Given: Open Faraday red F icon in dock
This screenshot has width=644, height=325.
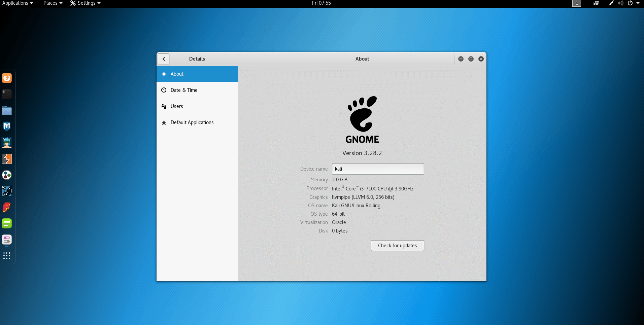Looking at the screenshot, I should (x=7, y=207).
